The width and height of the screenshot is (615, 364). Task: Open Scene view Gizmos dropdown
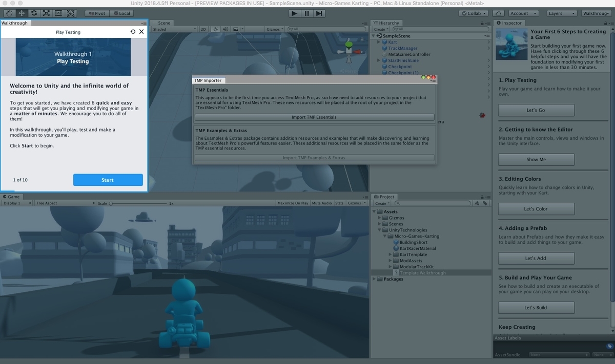(x=275, y=29)
